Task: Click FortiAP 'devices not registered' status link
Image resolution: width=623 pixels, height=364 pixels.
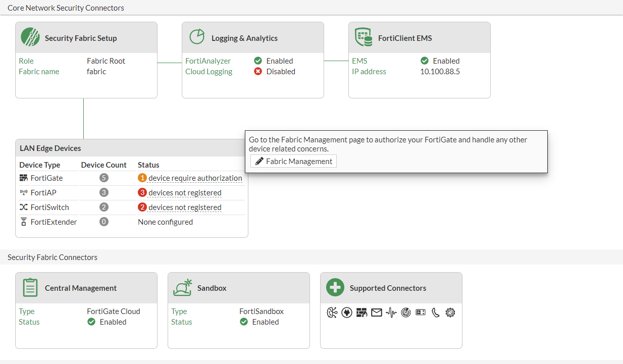Action: pos(185,193)
